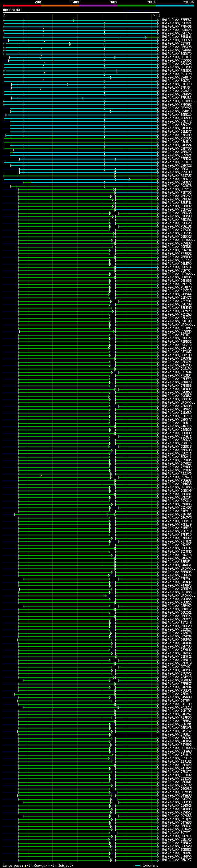Open hit UniRef100_B7FF87
The width and height of the screenshot is (197, 868).
[x=177, y=20]
